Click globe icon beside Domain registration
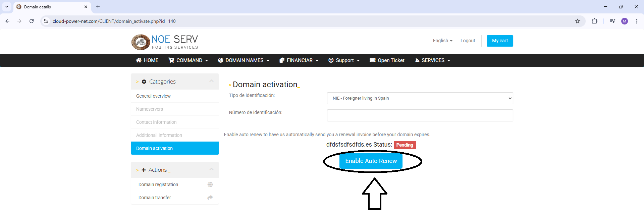This screenshot has height=212, width=644. pos(210,184)
